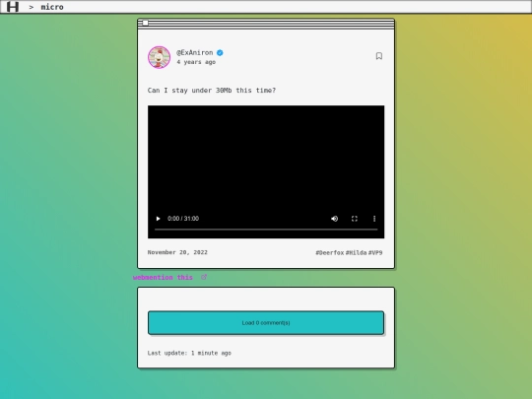Click the video time display 0:00 / 31:00
Viewport: 532px width, 399px height.
click(x=183, y=219)
